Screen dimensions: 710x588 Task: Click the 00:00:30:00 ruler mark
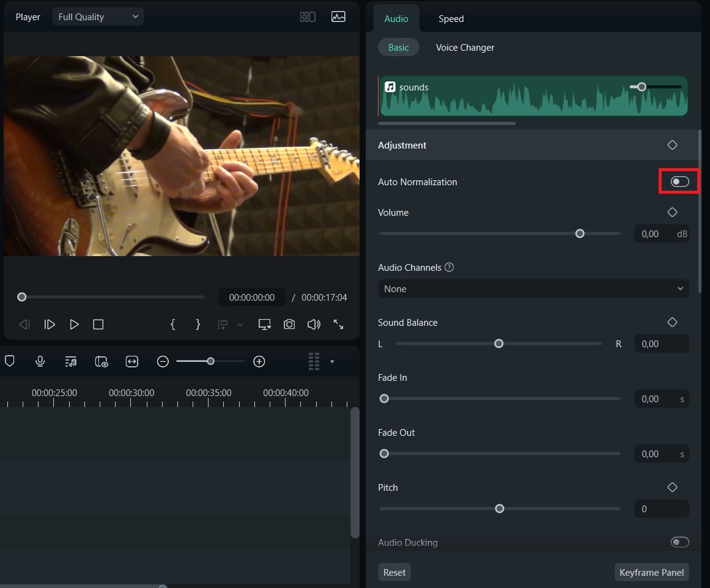pos(131,393)
